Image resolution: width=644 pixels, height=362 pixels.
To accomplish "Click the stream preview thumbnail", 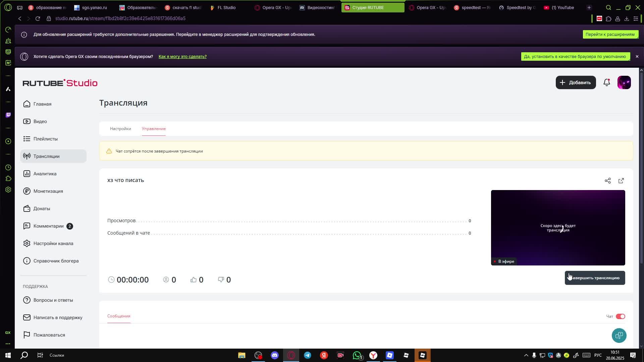I will coord(558,228).
